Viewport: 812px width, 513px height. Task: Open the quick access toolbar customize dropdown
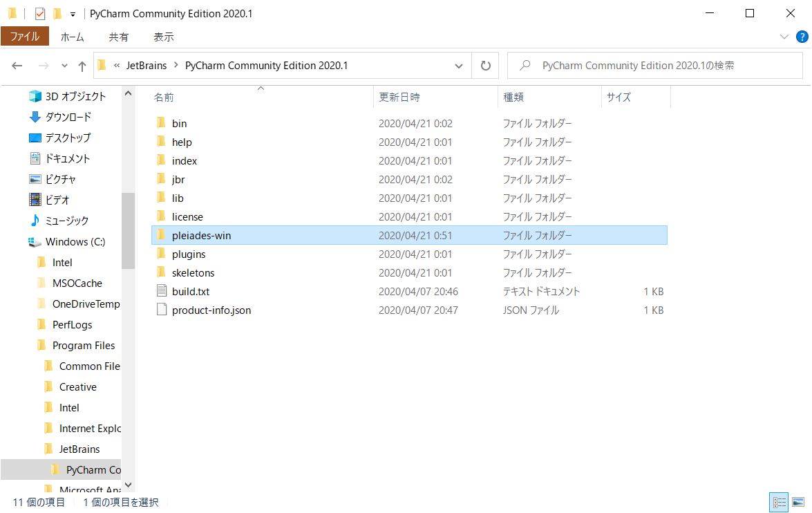[x=73, y=14]
